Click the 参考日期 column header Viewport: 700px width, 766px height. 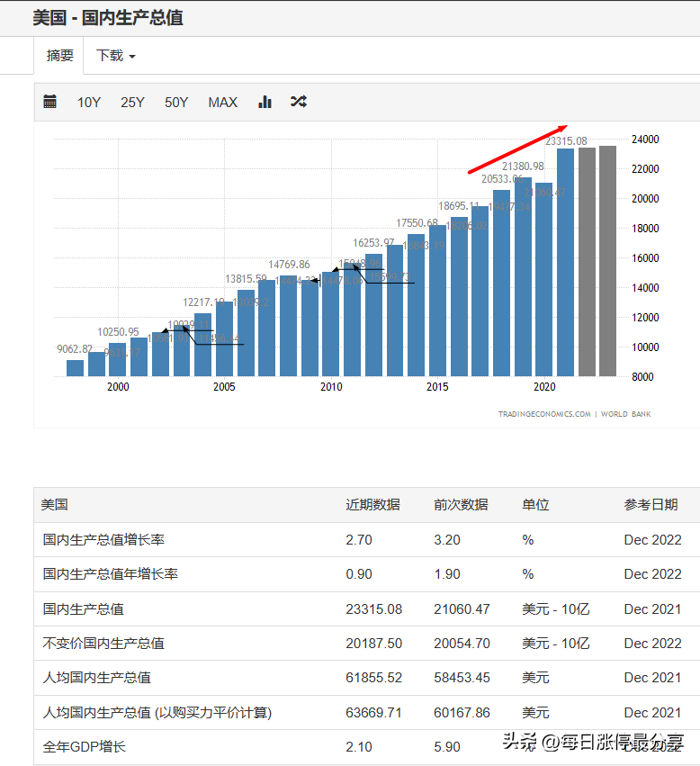[651, 505]
